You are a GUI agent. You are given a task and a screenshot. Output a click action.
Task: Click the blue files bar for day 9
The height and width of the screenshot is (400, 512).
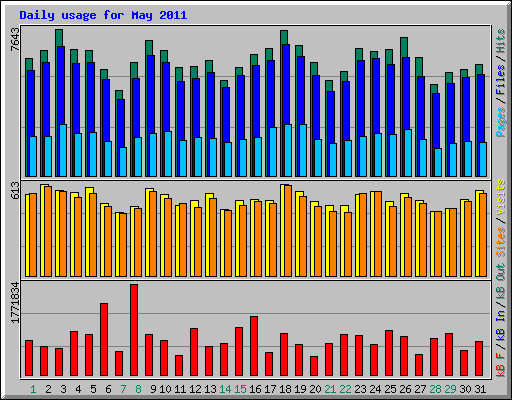coord(150,94)
